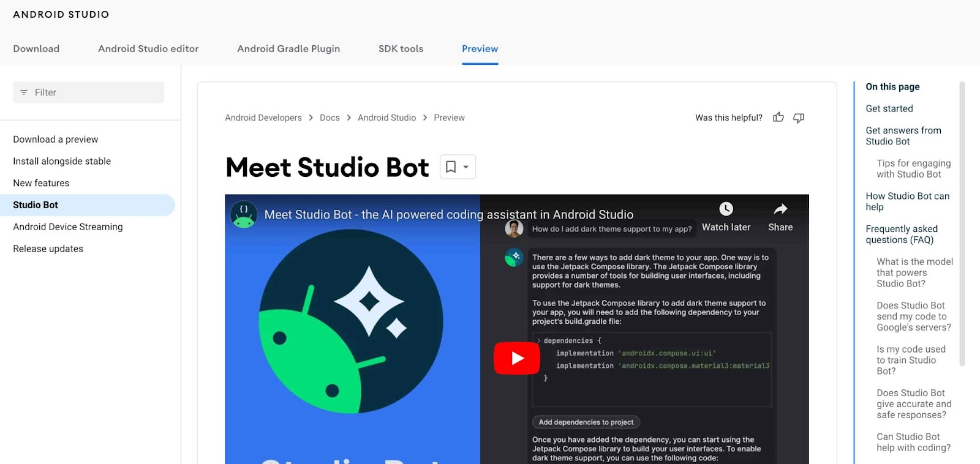Open the Release updates sidebar item

(x=48, y=249)
